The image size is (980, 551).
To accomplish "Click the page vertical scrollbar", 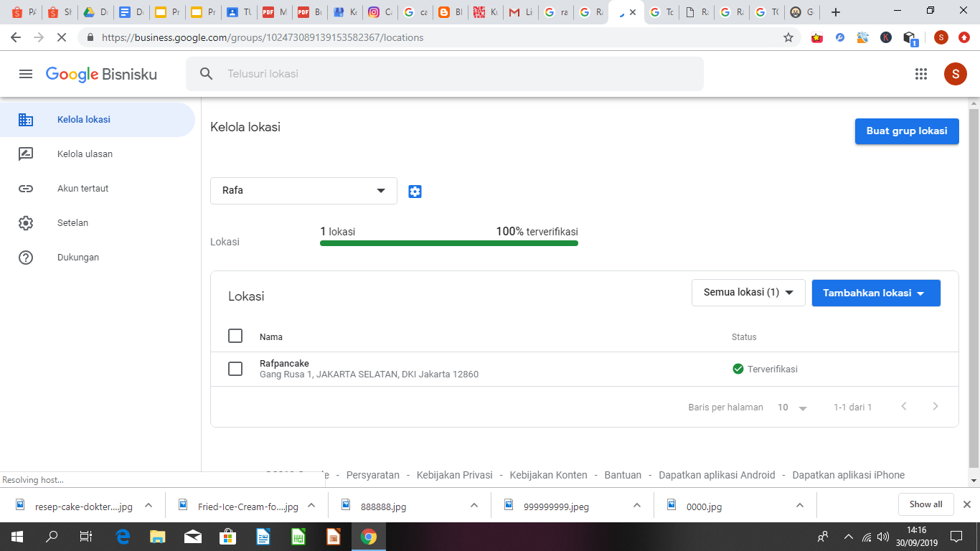I will click(974, 287).
